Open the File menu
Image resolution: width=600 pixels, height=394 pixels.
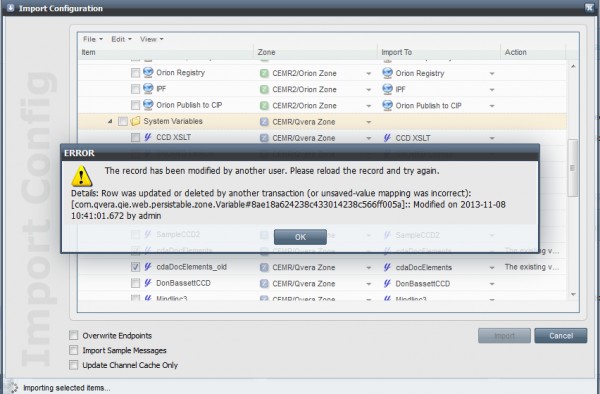[93, 39]
